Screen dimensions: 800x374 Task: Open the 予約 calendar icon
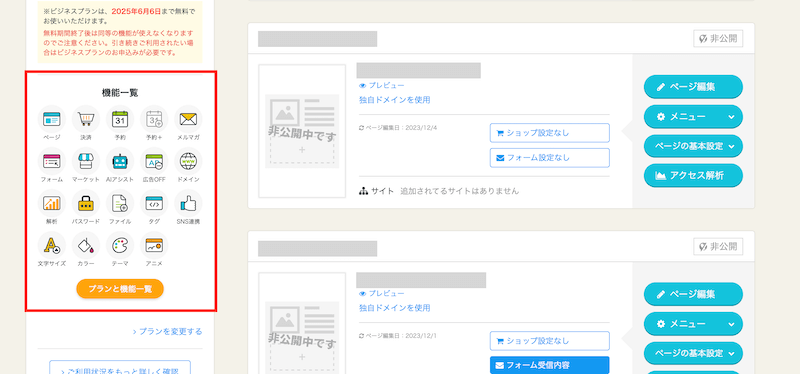click(x=120, y=119)
